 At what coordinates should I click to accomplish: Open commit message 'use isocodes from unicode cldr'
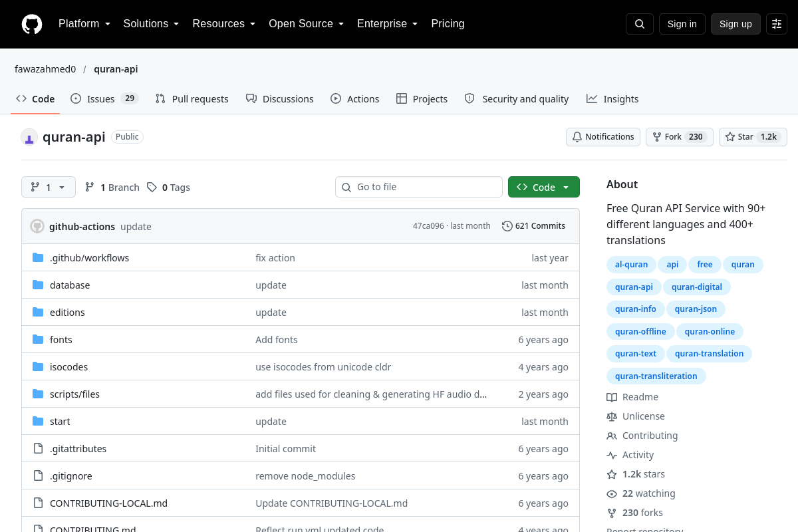pos(323,367)
